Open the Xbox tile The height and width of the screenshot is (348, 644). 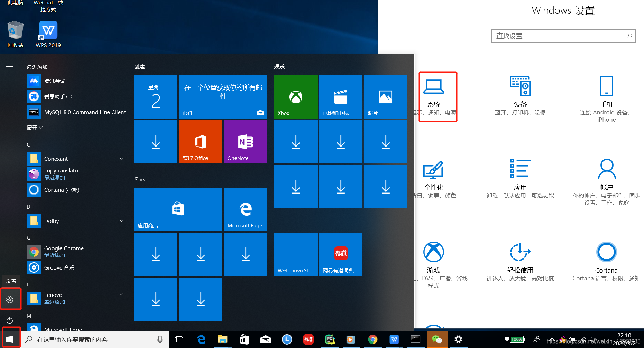click(x=296, y=97)
